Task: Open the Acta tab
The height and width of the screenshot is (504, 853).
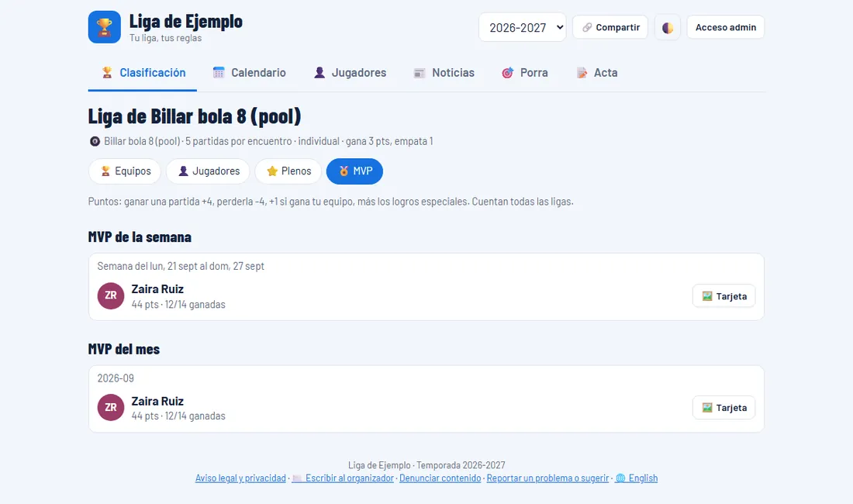Action: click(x=597, y=73)
